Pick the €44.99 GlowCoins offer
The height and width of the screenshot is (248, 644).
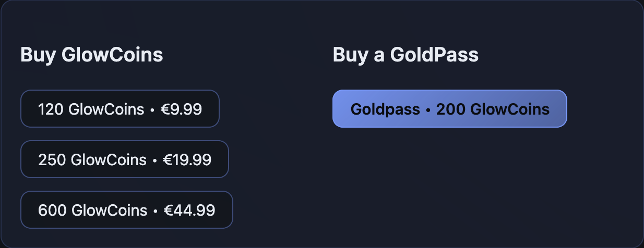[126, 210]
